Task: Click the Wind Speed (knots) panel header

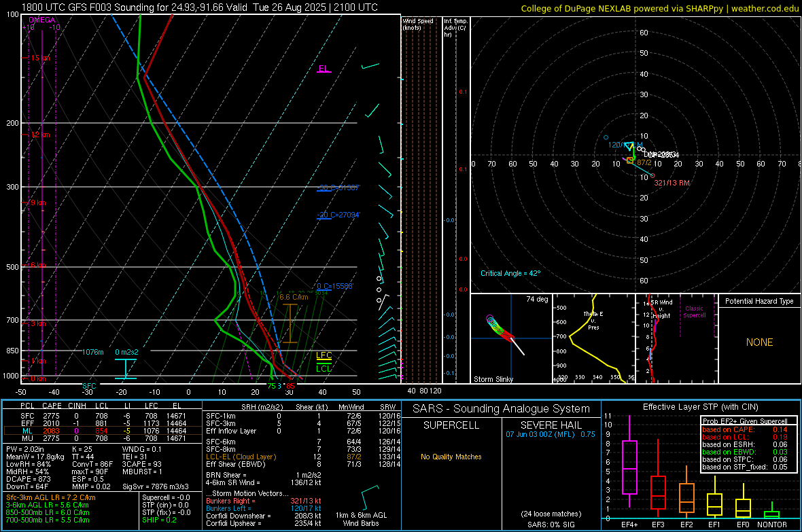Action: [x=418, y=24]
